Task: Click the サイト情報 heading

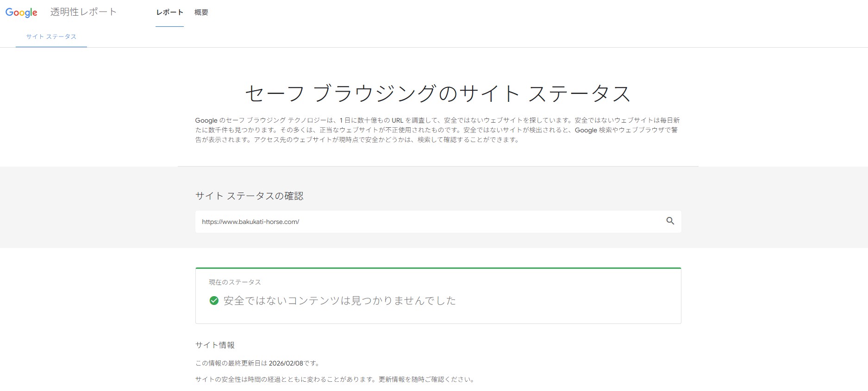Action: tap(215, 345)
